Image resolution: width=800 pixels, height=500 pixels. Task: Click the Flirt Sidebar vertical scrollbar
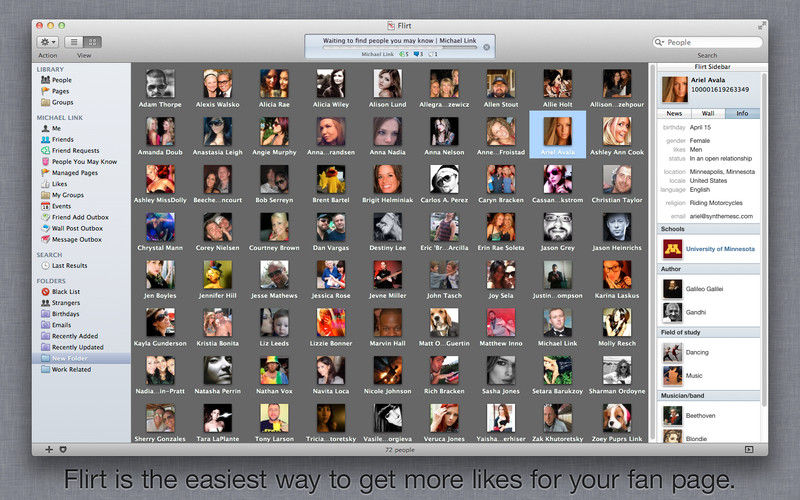tap(764, 239)
